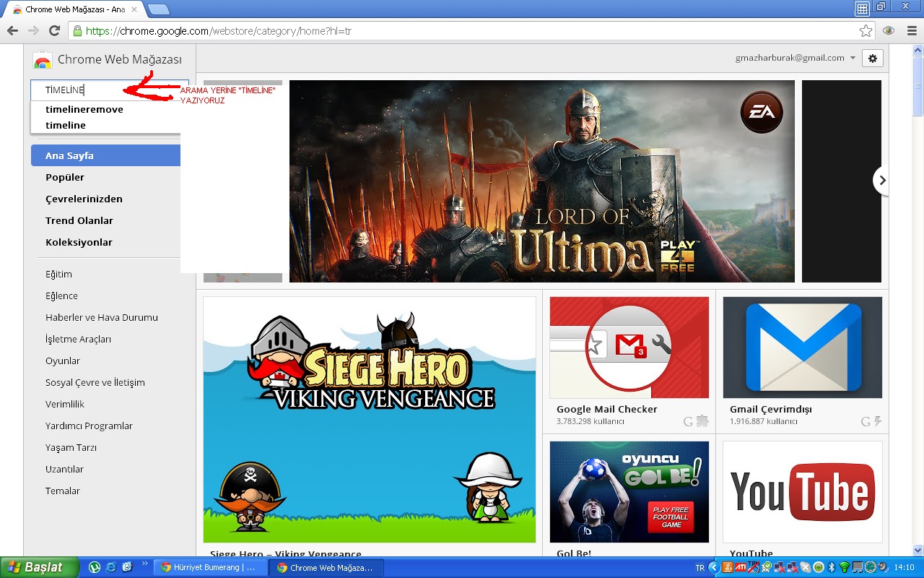Open the Eğitim category

(58, 274)
